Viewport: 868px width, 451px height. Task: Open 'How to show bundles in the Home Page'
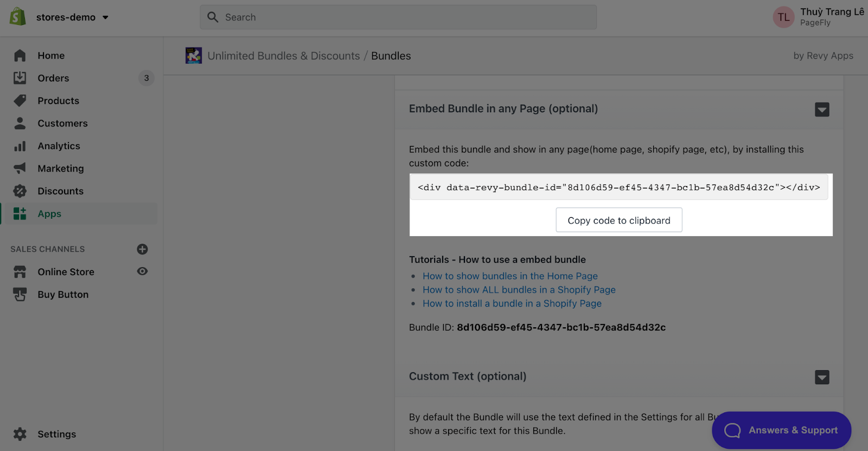(510, 276)
